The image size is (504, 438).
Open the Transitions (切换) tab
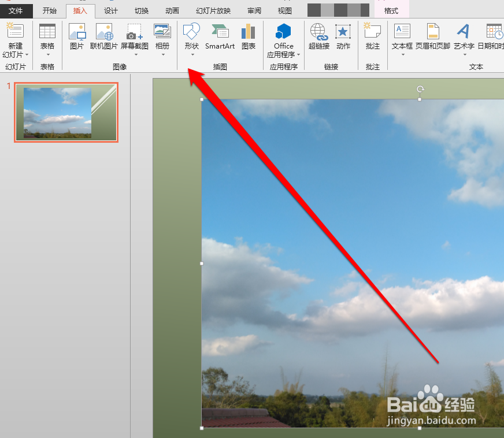pos(142,11)
